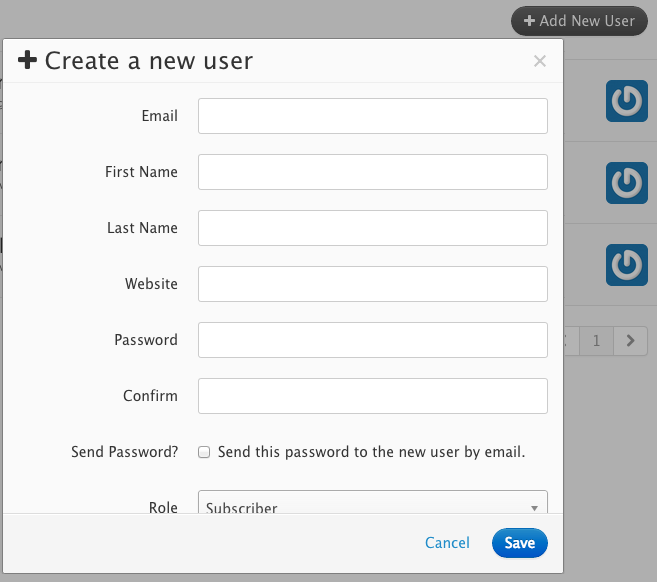Close the Create a new user dialog
This screenshot has height=582, width=657.
click(x=540, y=61)
